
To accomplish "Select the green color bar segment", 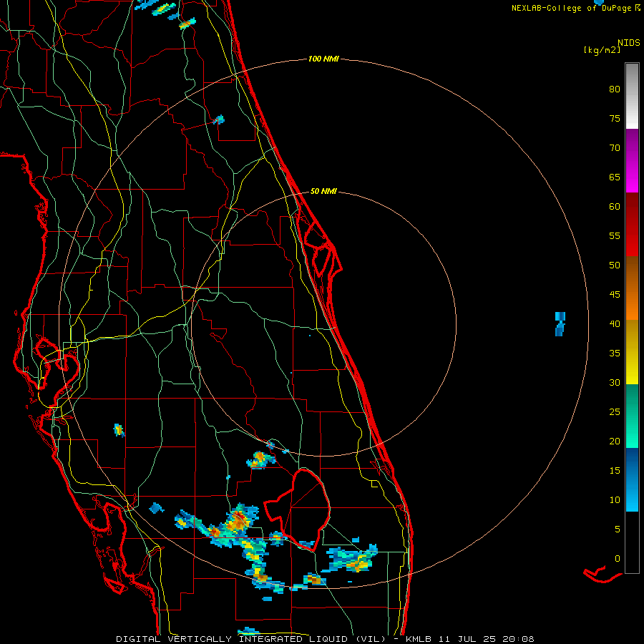I will tap(632, 416).
